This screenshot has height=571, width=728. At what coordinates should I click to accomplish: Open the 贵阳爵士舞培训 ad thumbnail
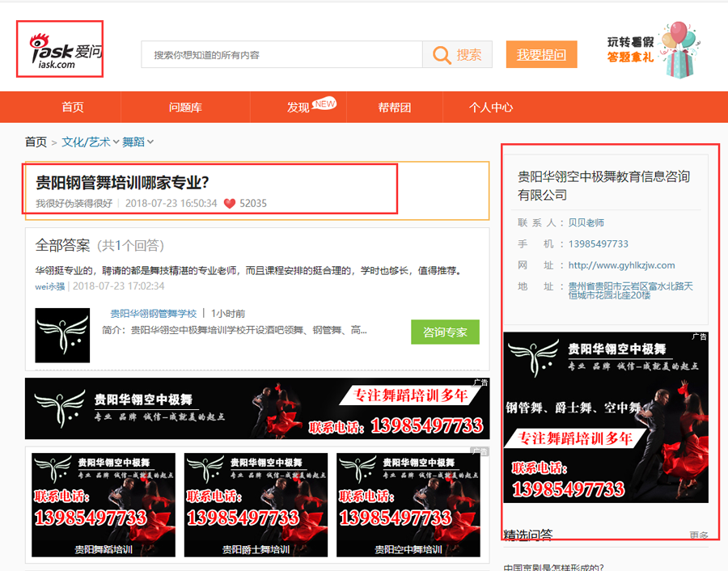point(256,505)
